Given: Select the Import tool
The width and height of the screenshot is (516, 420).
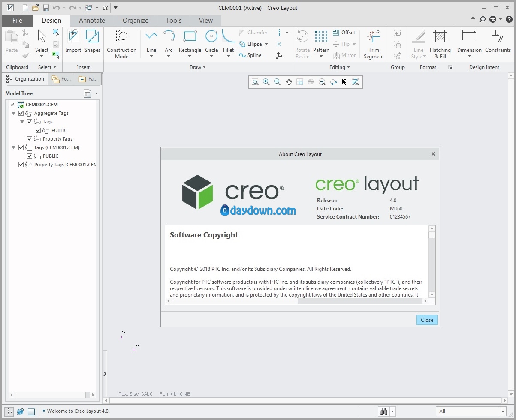Looking at the screenshot, I should 73,42.
